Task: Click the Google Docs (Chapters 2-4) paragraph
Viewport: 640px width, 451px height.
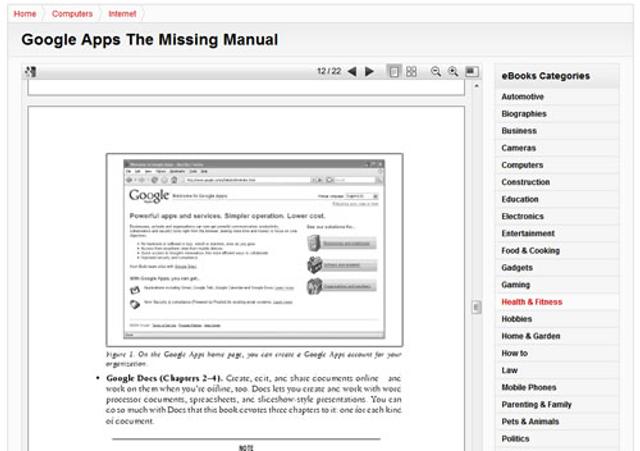Action: point(253,399)
